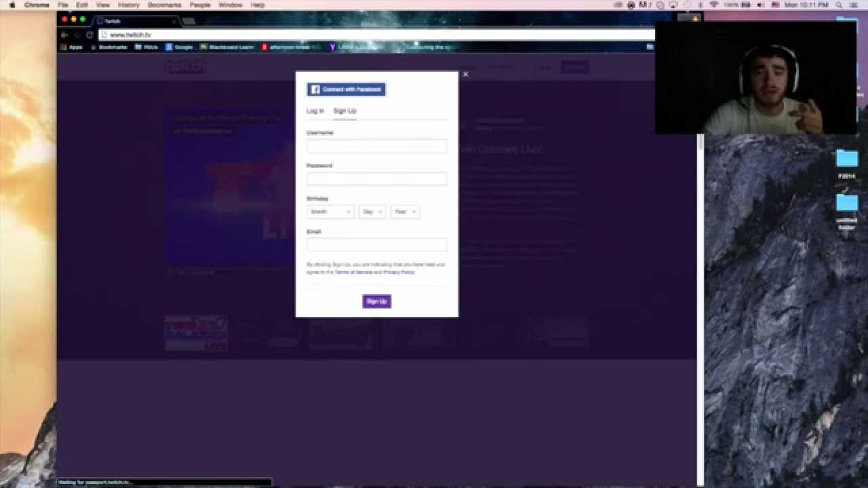The height and width of the screenshot is (488, 868).
Task: Click the Connect with Facebook button
Action: 346,89
